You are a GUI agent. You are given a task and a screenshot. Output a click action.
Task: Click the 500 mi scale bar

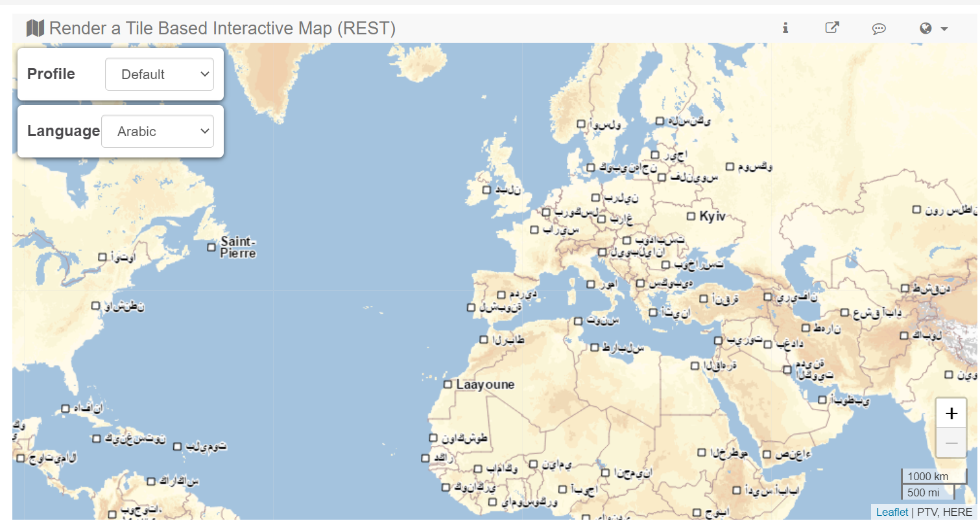[x=923, y=492]
